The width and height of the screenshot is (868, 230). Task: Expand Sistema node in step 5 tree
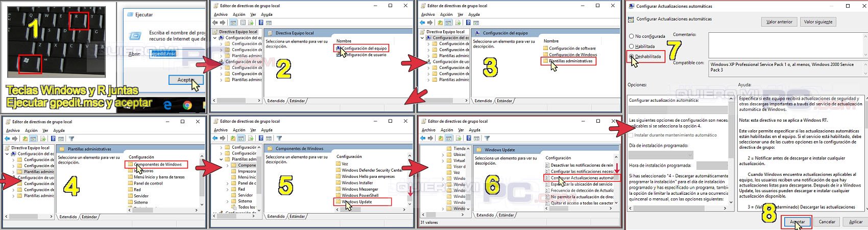pos(228,201)
